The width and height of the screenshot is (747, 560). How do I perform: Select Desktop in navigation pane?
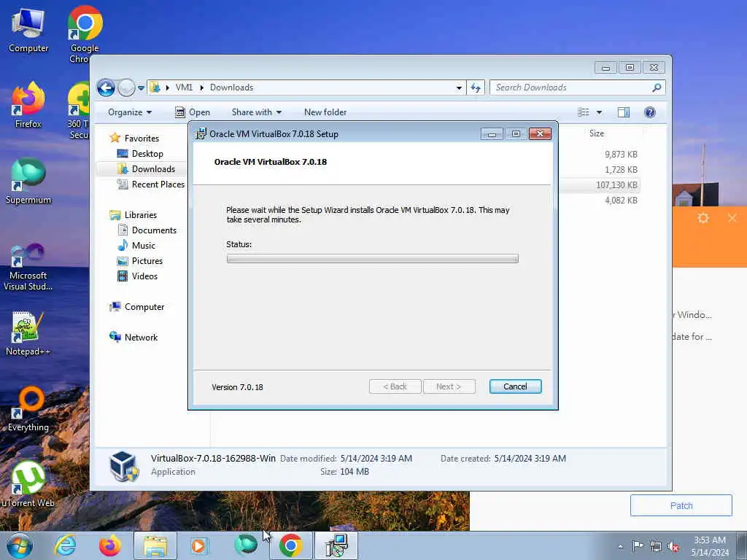tap(147, 153)
